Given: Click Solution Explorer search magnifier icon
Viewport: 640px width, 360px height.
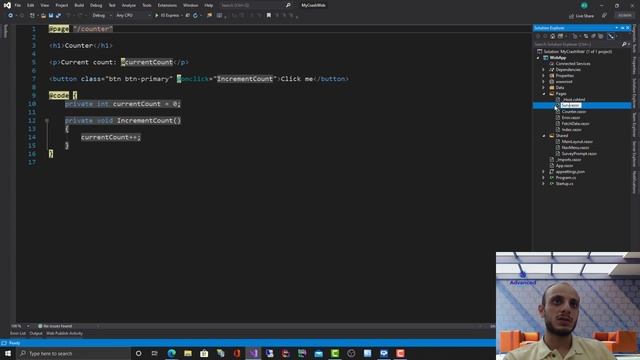Looking at the screenshot, I should 624,44.
